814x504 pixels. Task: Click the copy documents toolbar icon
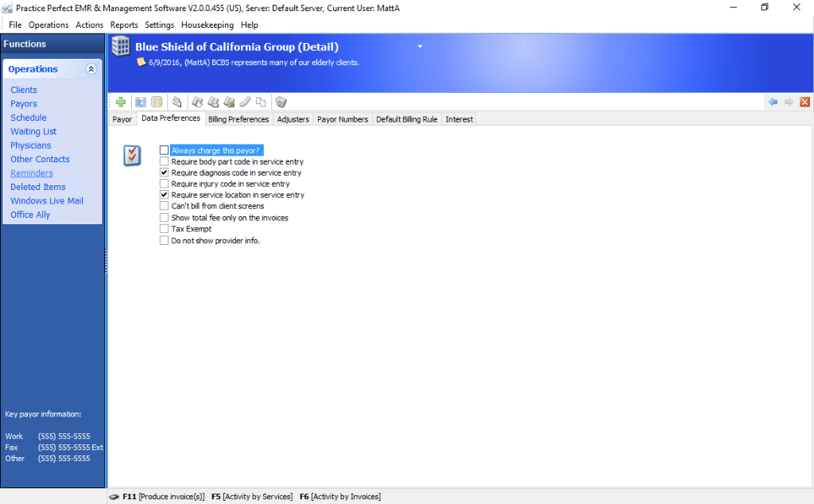(x=261, y=102)
